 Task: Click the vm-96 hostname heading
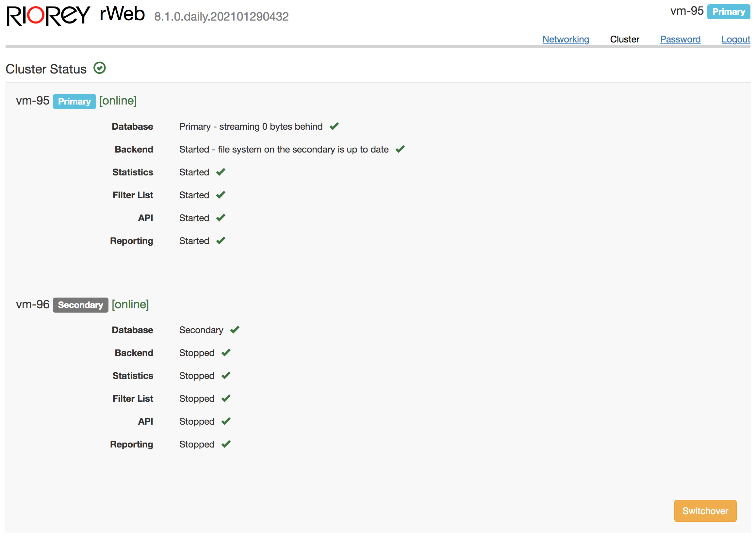tap(33, 304)
